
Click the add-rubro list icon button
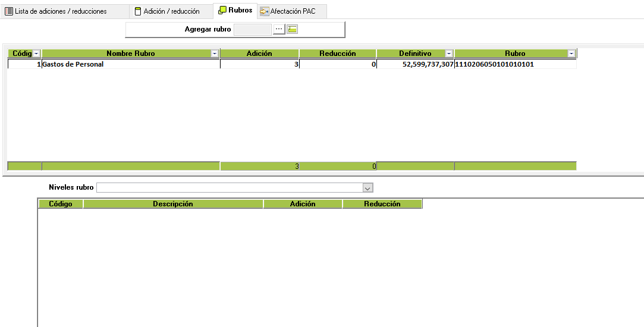(293, 29)
